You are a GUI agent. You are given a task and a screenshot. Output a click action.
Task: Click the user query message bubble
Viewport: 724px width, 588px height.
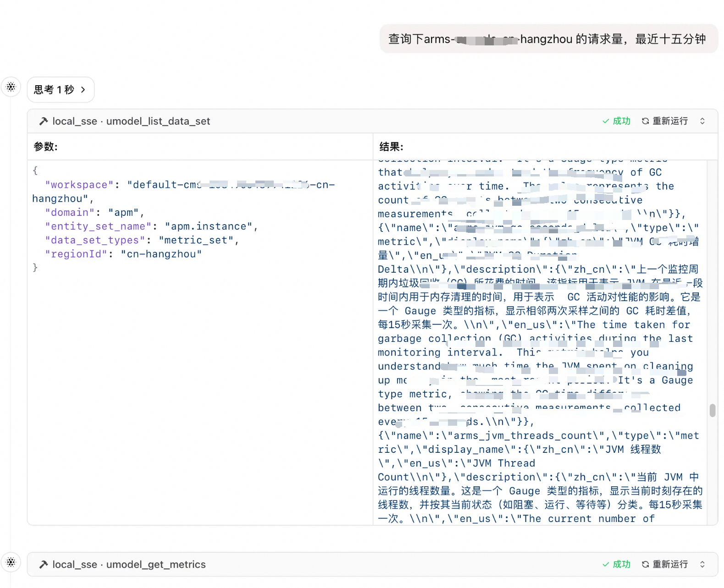[x=549, y=39]
